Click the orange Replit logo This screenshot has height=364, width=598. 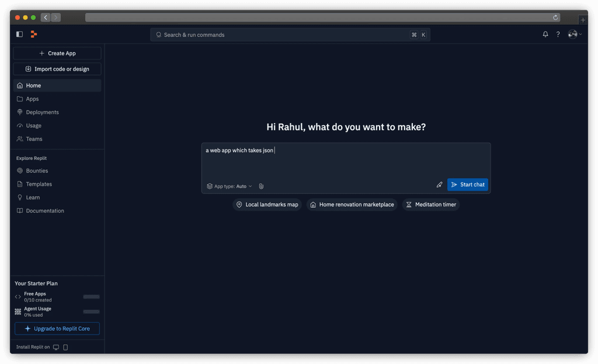pyautogui.click(x=33, y=34)
